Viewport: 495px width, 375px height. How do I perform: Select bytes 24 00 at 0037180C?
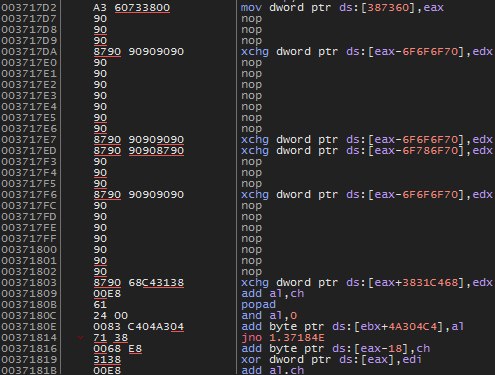[x=110, y=316]
